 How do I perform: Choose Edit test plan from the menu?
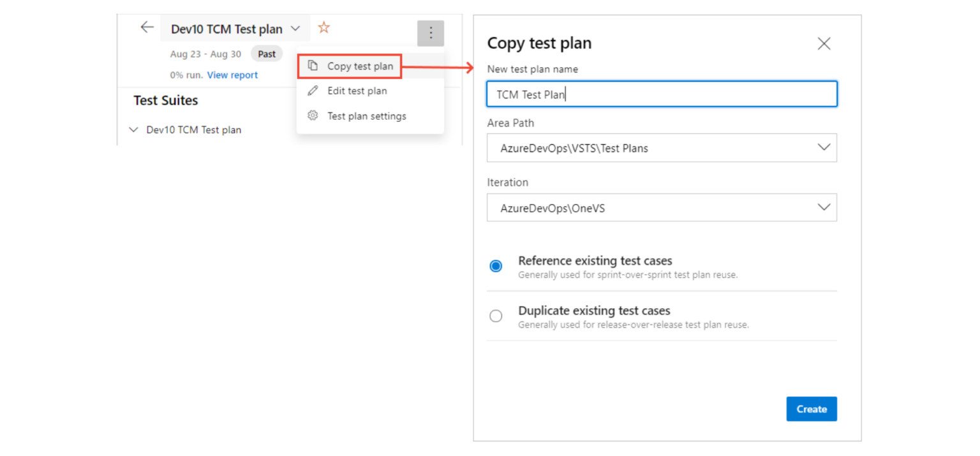point(357,91)
